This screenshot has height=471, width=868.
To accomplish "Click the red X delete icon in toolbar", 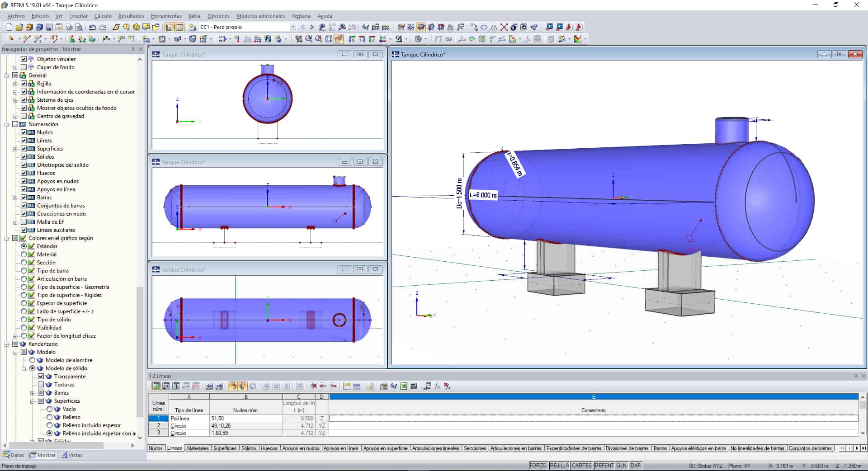I will (504, 27).
